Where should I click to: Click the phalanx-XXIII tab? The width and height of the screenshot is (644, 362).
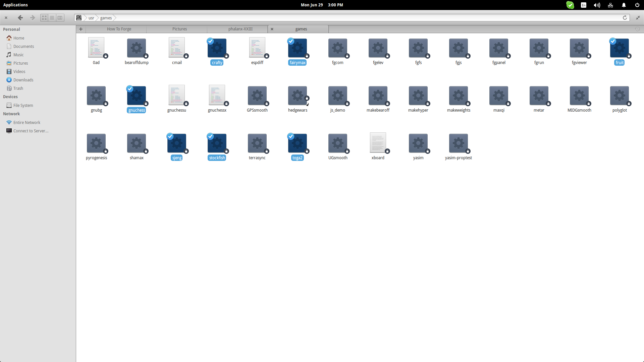[x=240, y=29]
